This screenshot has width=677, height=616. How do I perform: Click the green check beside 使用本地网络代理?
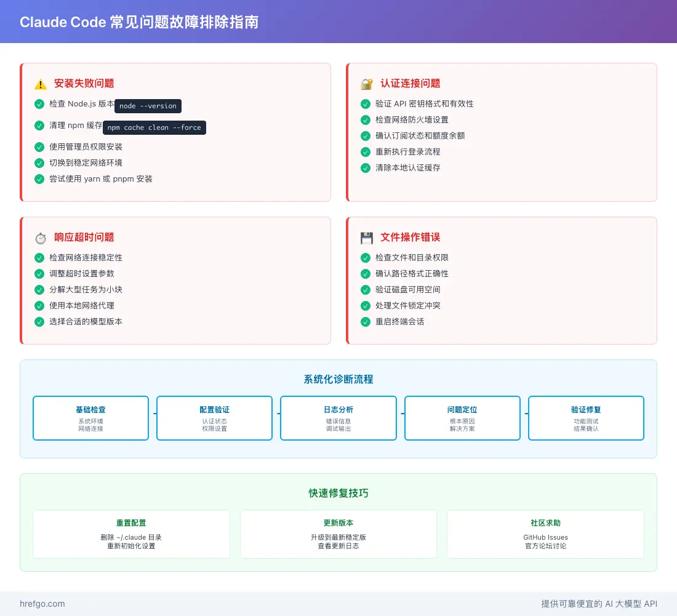tap(39, 306)
